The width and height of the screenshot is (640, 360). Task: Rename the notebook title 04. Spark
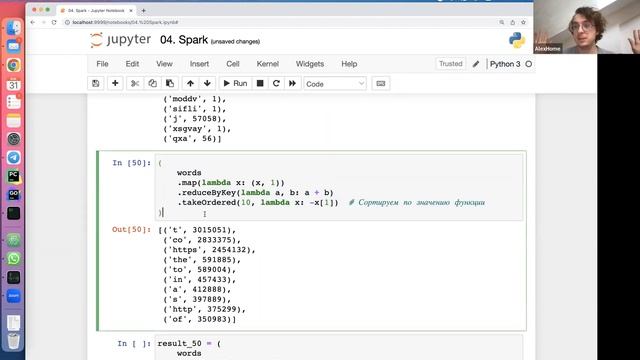(x=184, y=40)
